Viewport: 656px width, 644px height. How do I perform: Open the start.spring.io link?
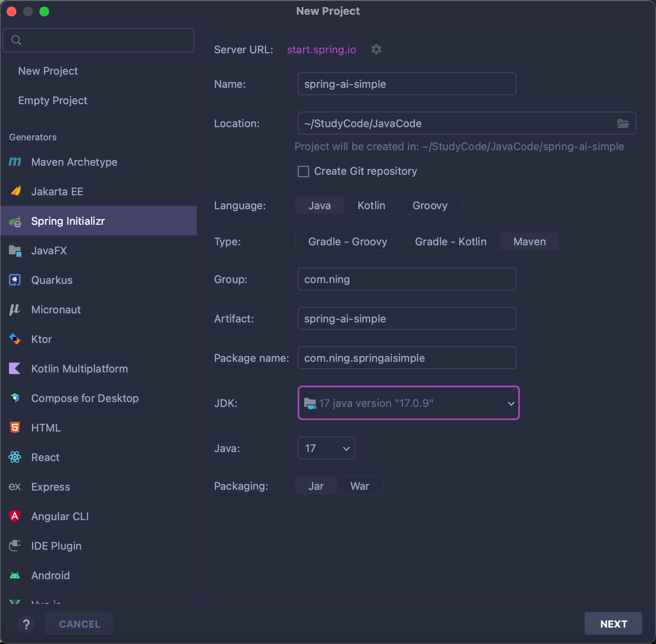321,50
